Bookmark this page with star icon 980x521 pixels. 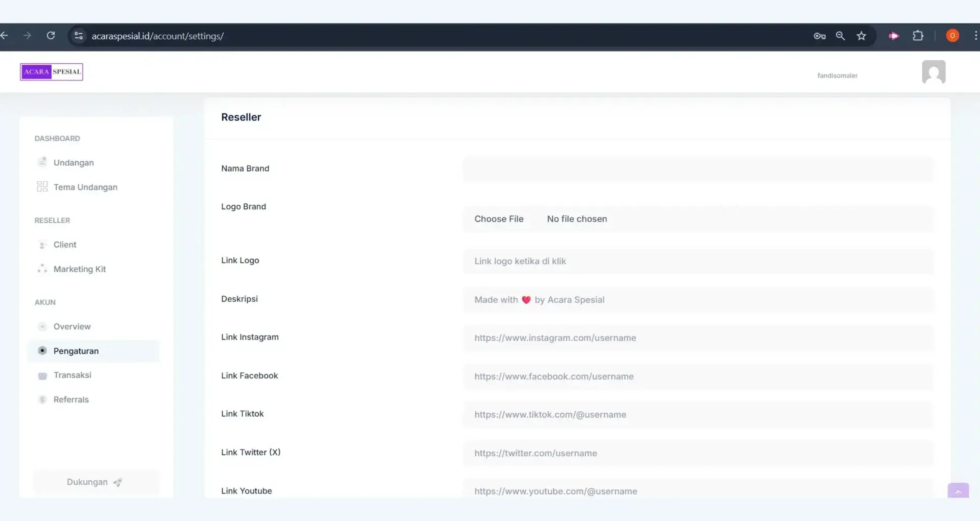pos(862,36)
